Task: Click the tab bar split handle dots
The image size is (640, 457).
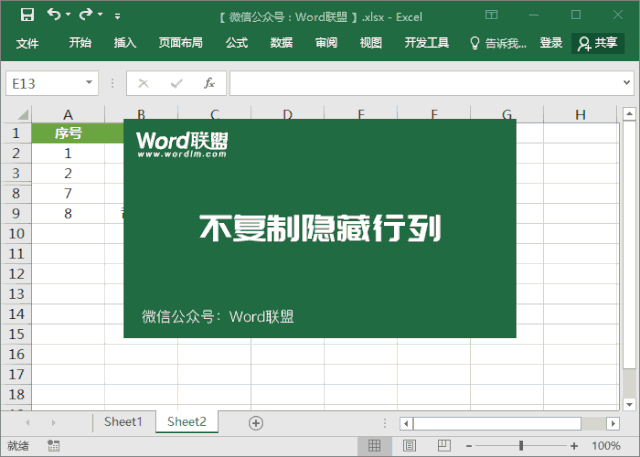Action: 385,423
